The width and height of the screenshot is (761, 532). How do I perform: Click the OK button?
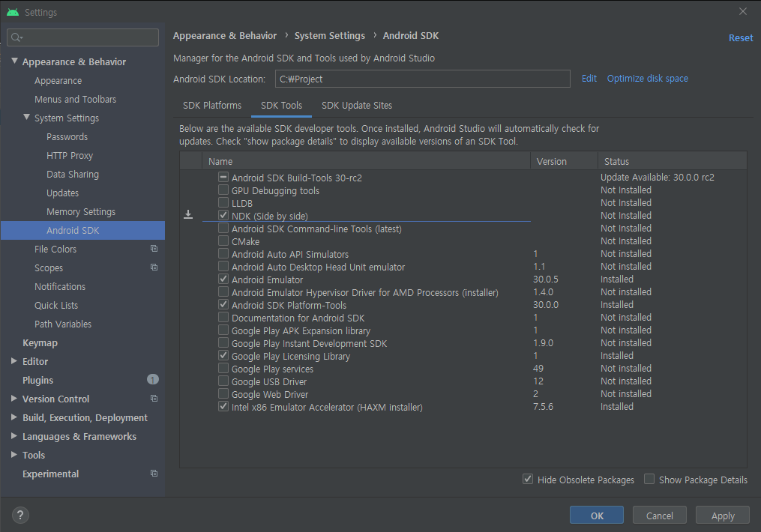tap(597, 516)
